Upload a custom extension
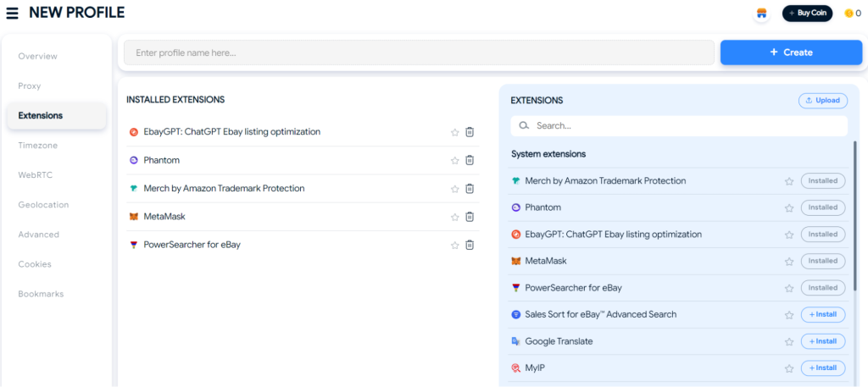This screenshot has width=868, height=387. pyautogui.click(x=822, y=101)
